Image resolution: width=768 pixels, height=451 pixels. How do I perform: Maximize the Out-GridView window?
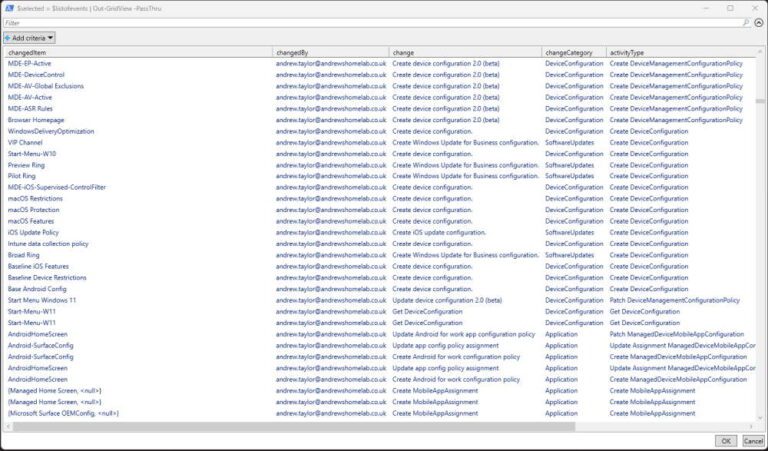(729, 7)
